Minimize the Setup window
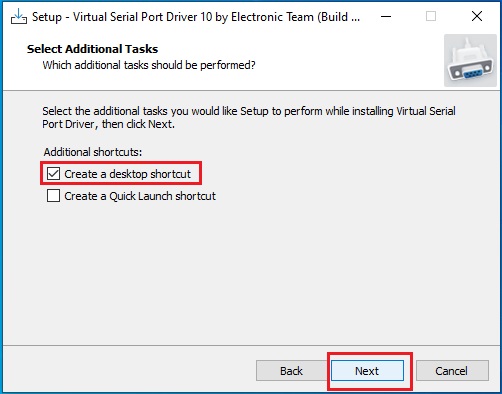 tap(386, 16)
